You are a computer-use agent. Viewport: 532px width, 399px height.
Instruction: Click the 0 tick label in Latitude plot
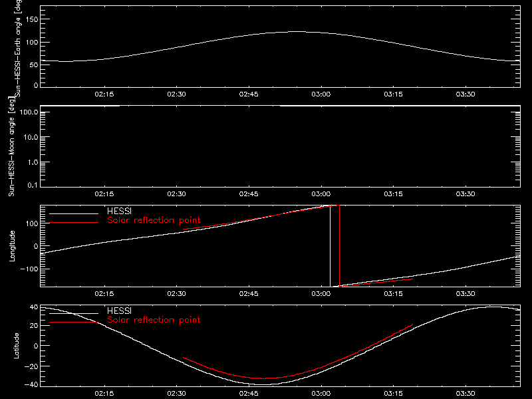pos(36,346)
